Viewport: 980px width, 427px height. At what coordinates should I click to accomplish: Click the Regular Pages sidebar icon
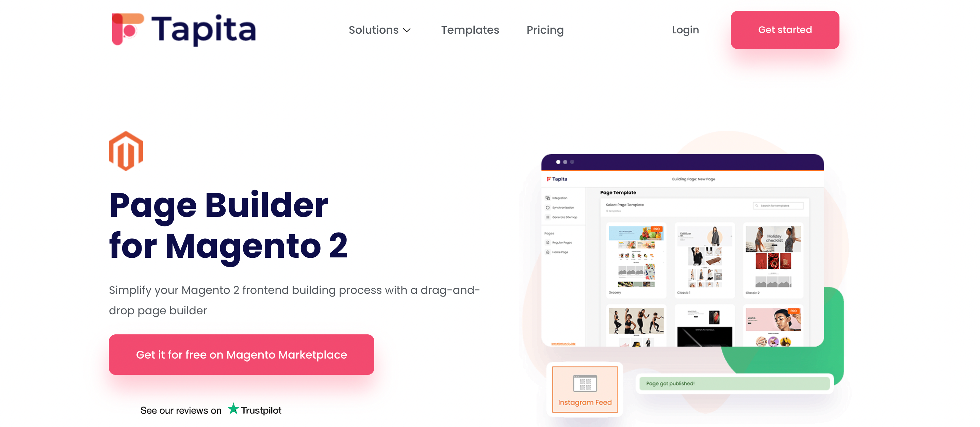548,242
